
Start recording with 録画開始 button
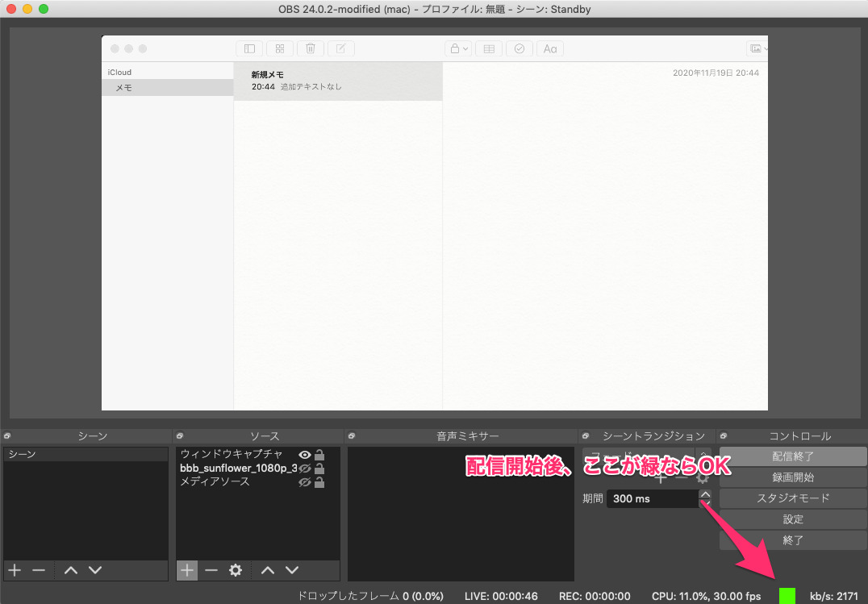(x=793, y=477)
